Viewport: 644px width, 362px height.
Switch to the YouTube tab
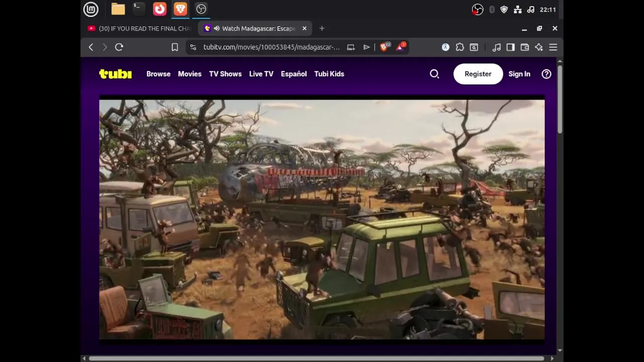coord(140,29)
